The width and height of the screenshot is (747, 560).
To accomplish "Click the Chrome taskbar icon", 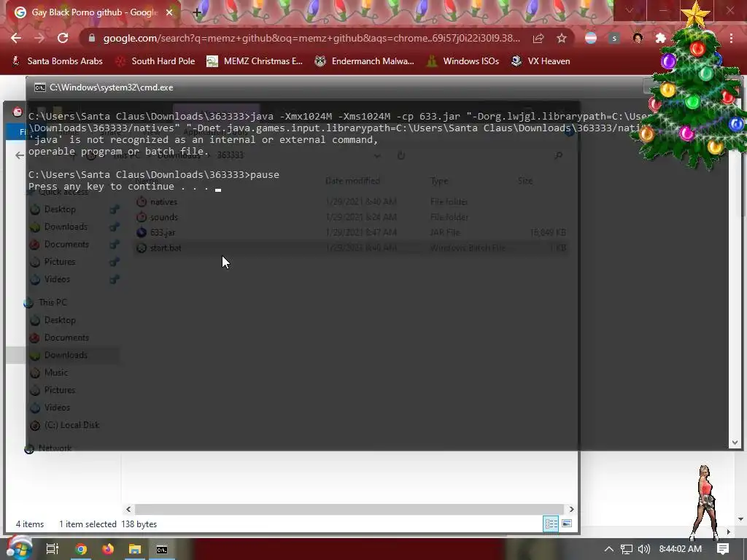I will [81, 549].
